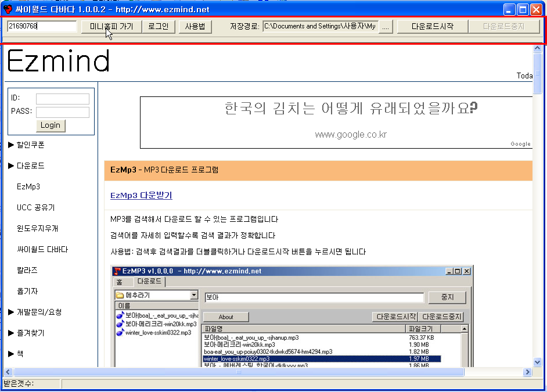Open the EzMp3 sidebar link
The image size is (547, 392).
tap(28, 186)
